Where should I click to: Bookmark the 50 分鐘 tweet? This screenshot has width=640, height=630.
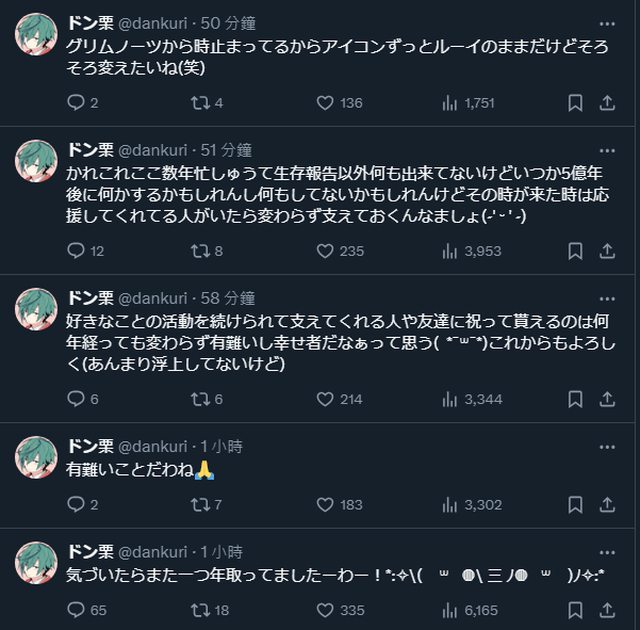coord(575,102)
